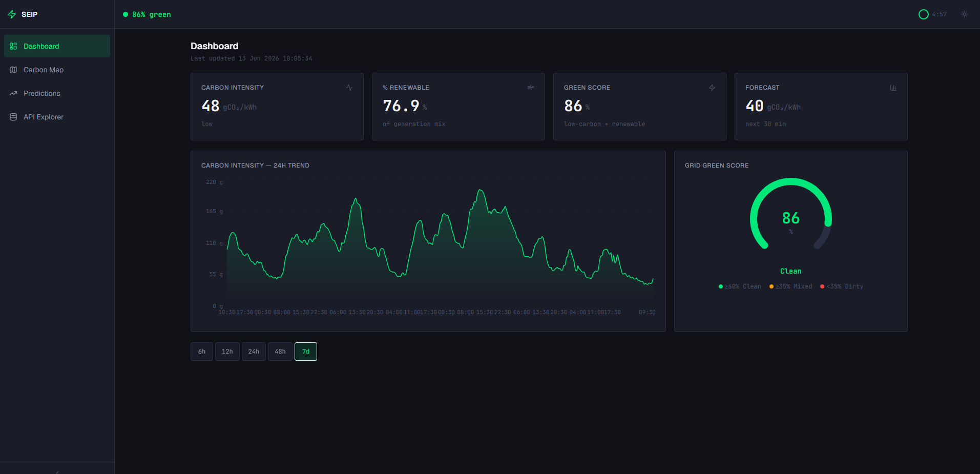Switch chart to 24h range
980x474 pixels.
click(x=254, y=352)
